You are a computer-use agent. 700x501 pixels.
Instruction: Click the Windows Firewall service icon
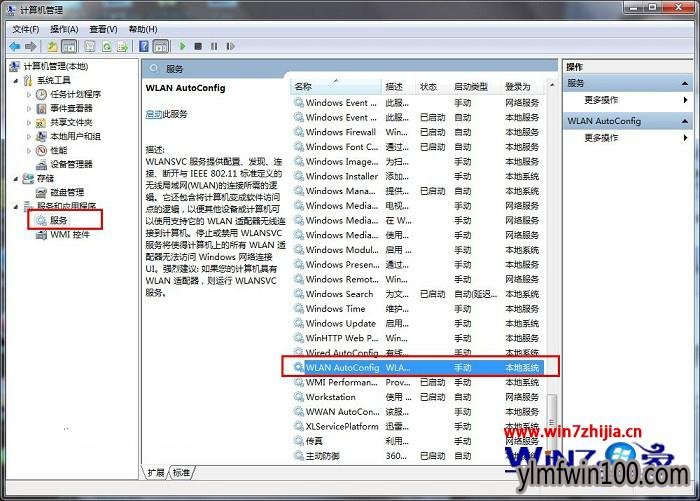(x=298, y=132)
